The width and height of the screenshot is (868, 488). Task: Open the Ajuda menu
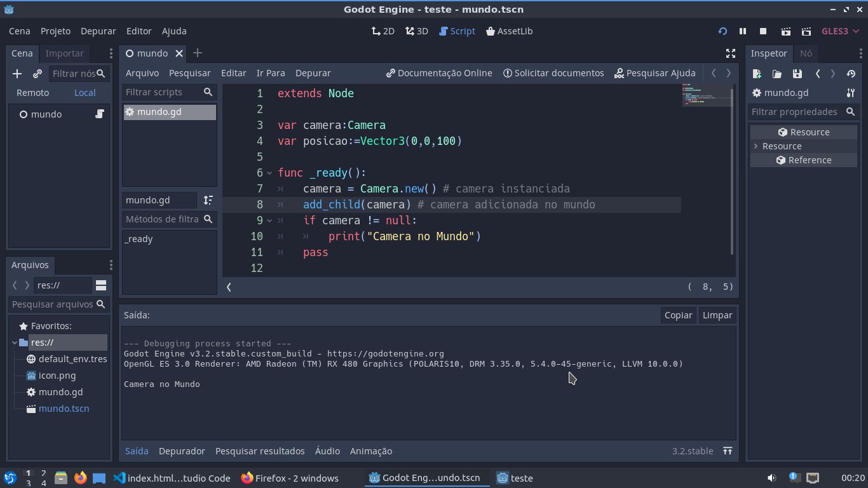(174, 30)
